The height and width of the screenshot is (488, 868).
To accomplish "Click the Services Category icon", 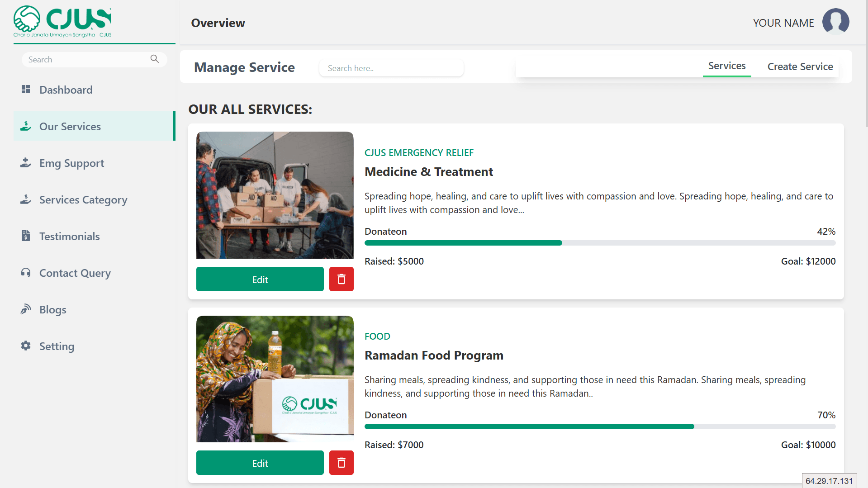I will click(x=26, y=199).
